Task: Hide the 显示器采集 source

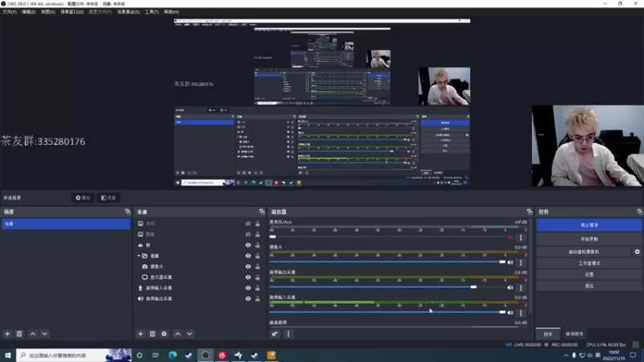Action: point(248,278)
